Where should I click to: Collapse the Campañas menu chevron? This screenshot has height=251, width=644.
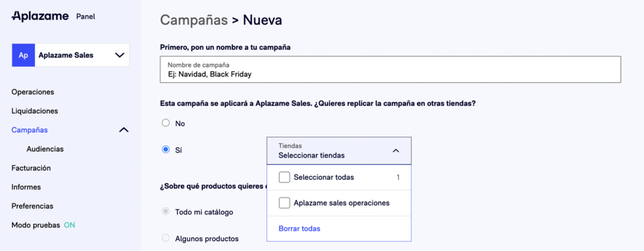[x=124, y=130]
